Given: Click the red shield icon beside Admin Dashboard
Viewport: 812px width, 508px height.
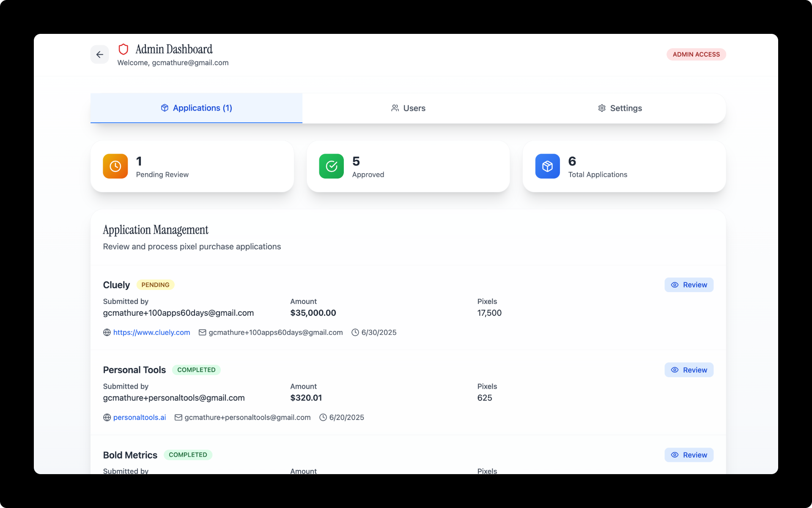Looking at the screenshot, I should 123,50.
